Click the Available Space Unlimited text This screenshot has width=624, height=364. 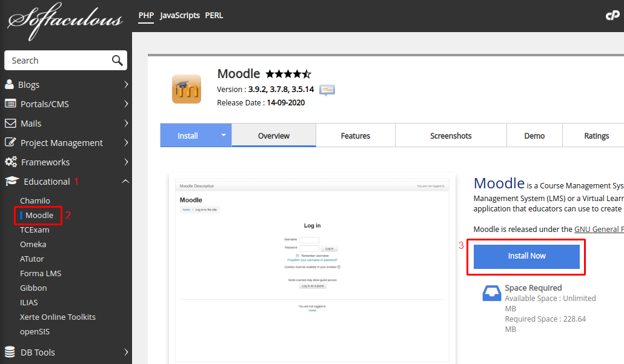pyautogui.click(x=550, y=303)
